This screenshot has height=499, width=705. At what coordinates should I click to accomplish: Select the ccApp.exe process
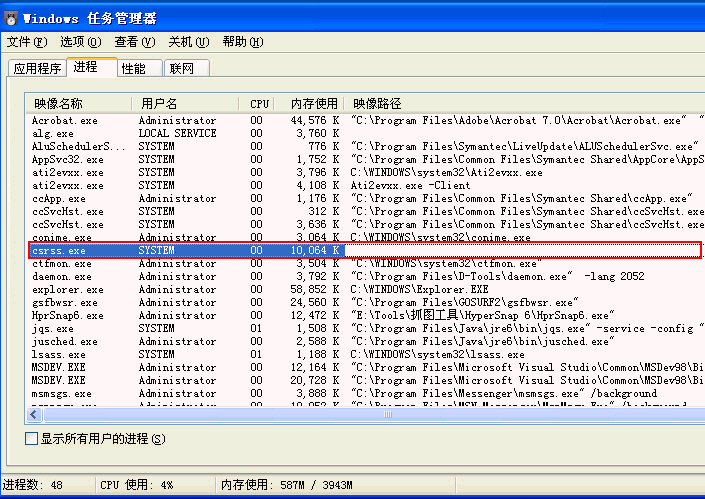tap(366, 199)
